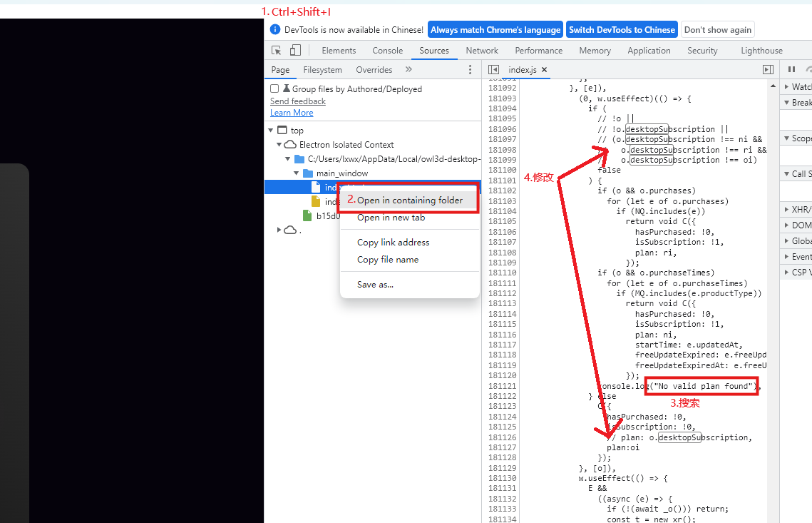This screenshot has height=523, width=812.
Task: Collapse Electron Isolated Context node
Action: pos(279,145)
